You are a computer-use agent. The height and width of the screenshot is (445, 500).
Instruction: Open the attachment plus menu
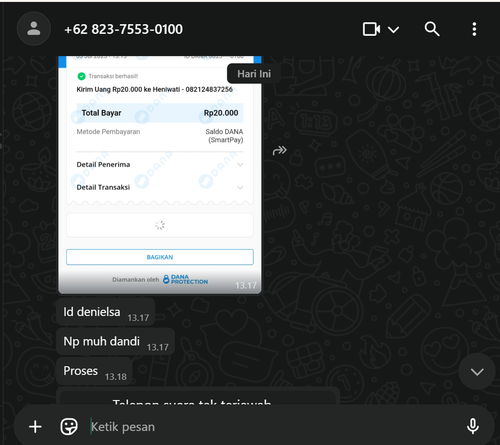[35, 427]
